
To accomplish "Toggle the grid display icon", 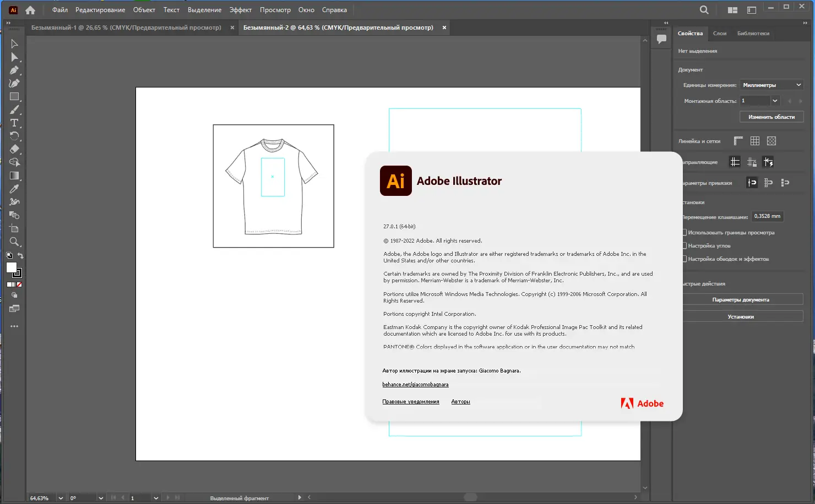I will pos(755,141).
